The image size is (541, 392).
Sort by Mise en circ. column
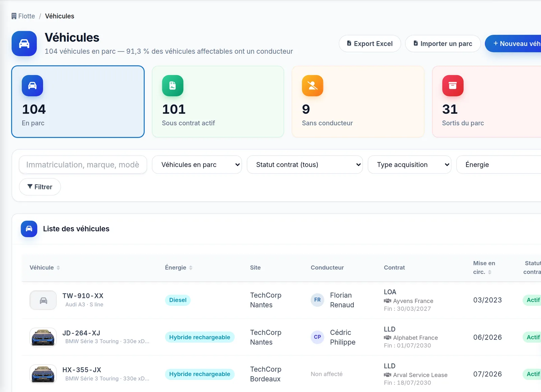tap(484, 268)
